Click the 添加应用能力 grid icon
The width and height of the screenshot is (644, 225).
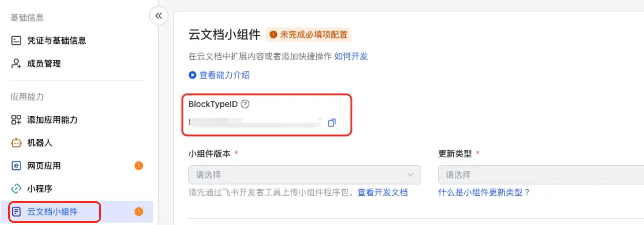16,120
